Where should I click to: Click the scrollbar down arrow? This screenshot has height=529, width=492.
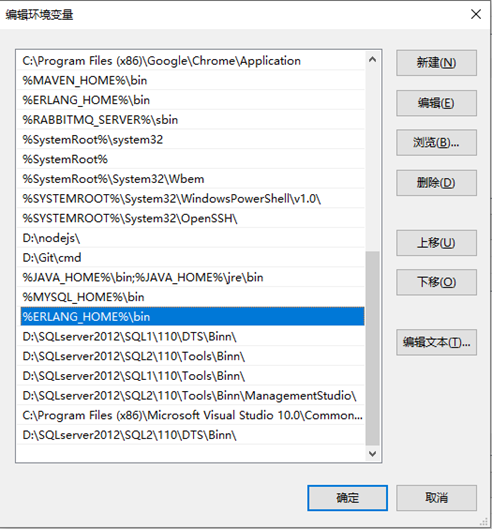(373, 453)
